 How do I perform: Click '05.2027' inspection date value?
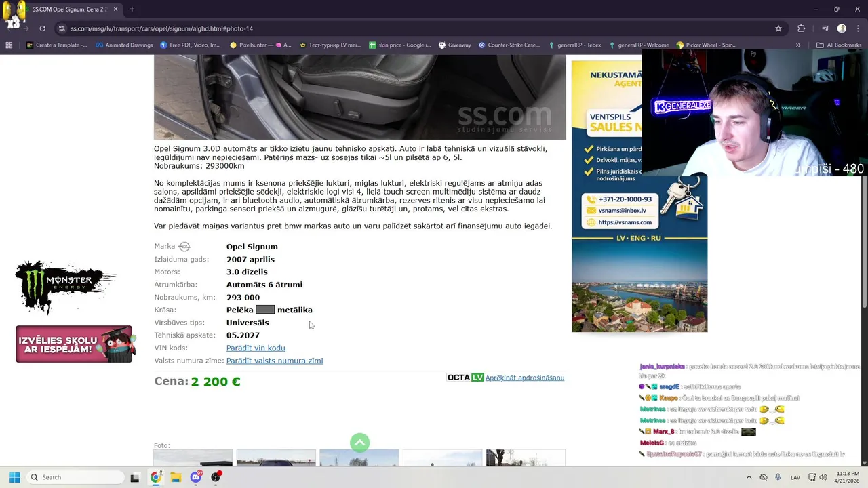coord(243,335)
